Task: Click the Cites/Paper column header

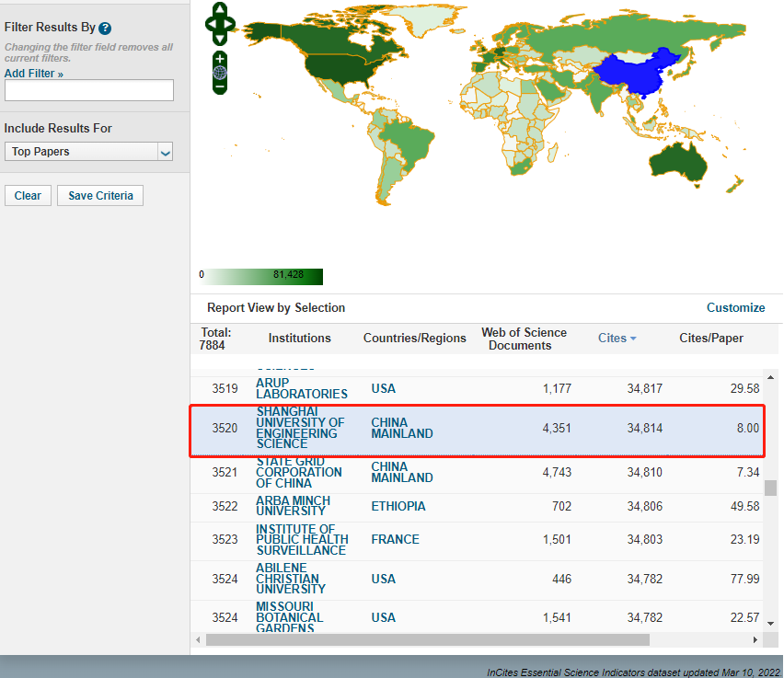Action: pos(710,339)
